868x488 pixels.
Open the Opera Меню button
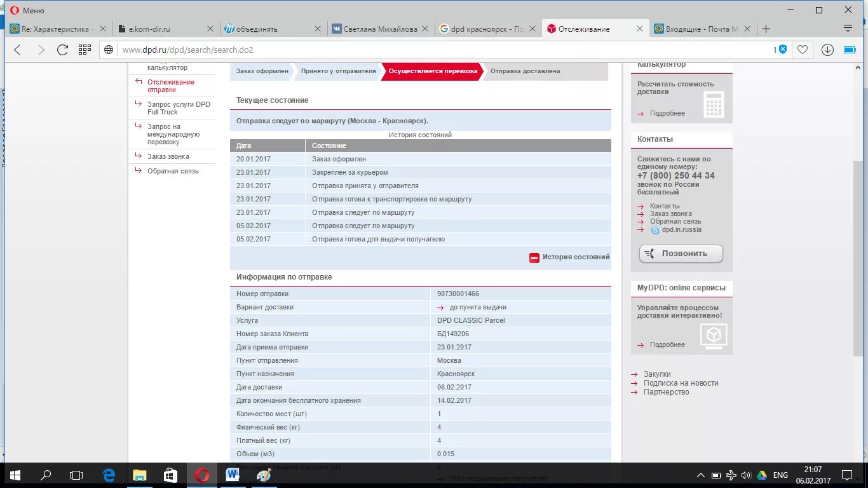click(27, 10)
